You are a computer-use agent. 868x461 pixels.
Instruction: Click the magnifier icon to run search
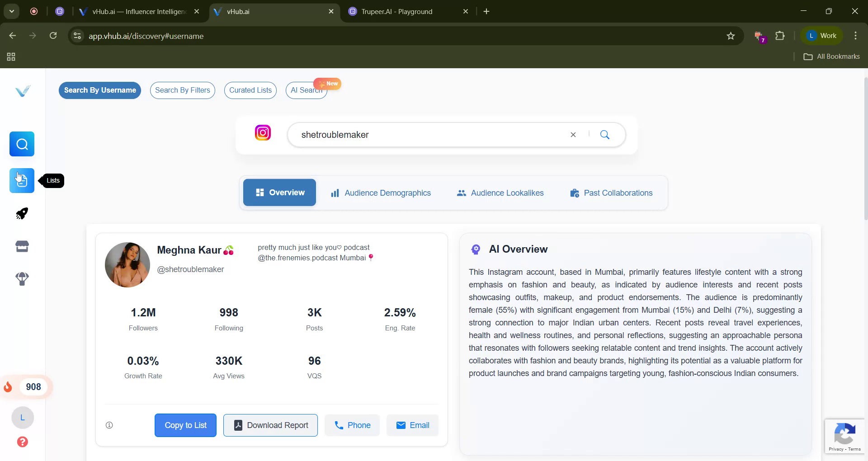605,134
